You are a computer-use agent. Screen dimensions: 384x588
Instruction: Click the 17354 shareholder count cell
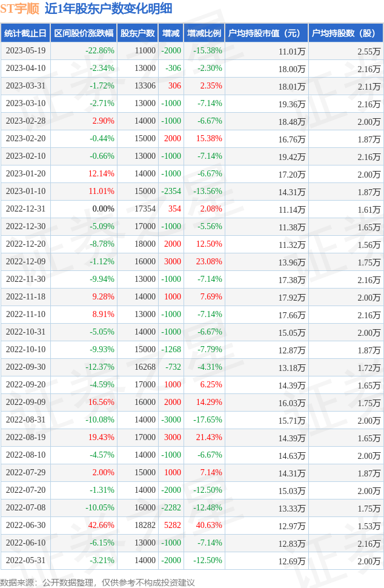pos(145,209)
